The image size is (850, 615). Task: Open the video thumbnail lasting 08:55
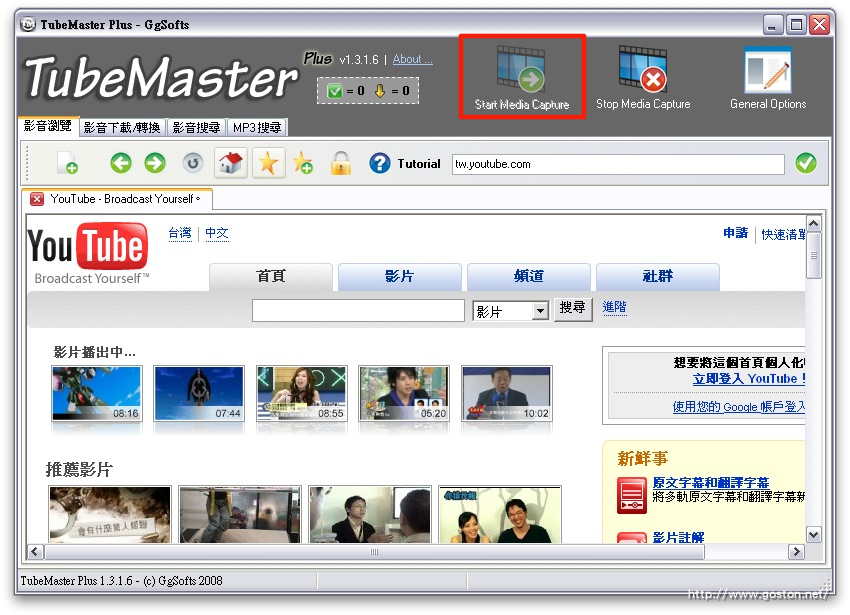[x=301, y=393]
